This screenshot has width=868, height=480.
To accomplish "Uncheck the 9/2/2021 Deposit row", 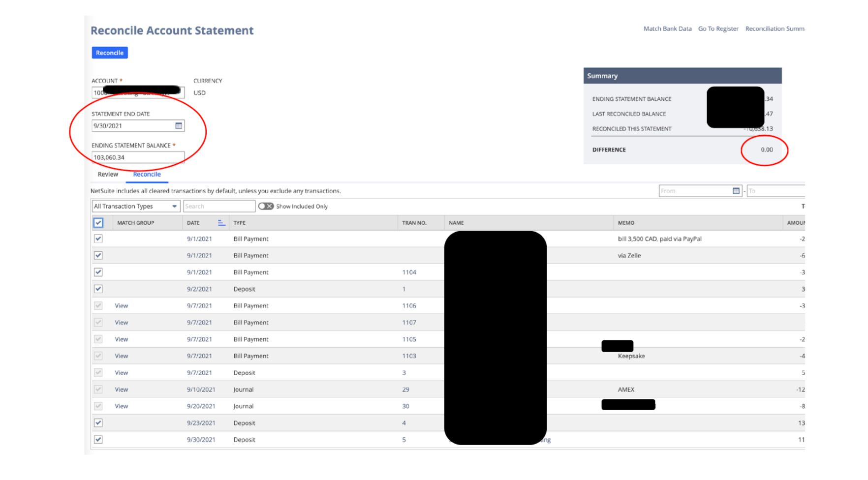I will pos(97,289).
